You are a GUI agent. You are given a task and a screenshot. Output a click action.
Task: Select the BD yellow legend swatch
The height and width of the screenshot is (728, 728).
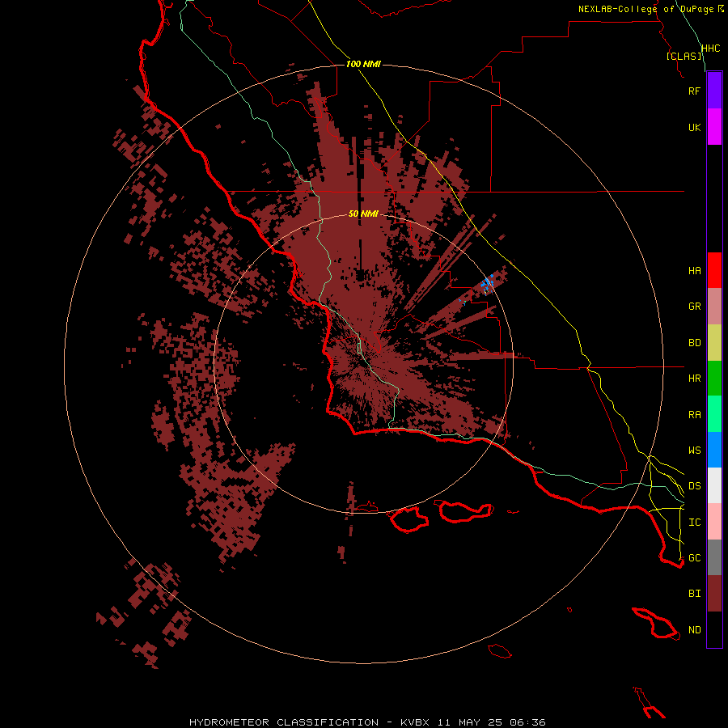click(714, 343)
